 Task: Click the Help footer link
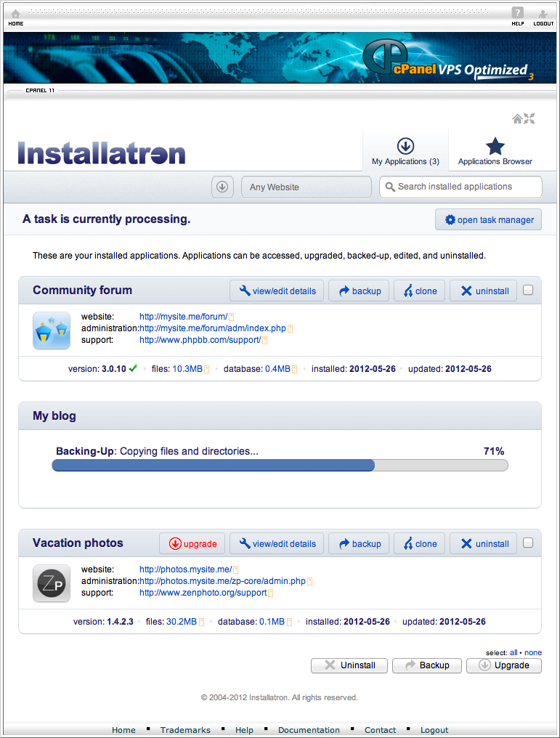pyautogui.click(x=244, y=730)
